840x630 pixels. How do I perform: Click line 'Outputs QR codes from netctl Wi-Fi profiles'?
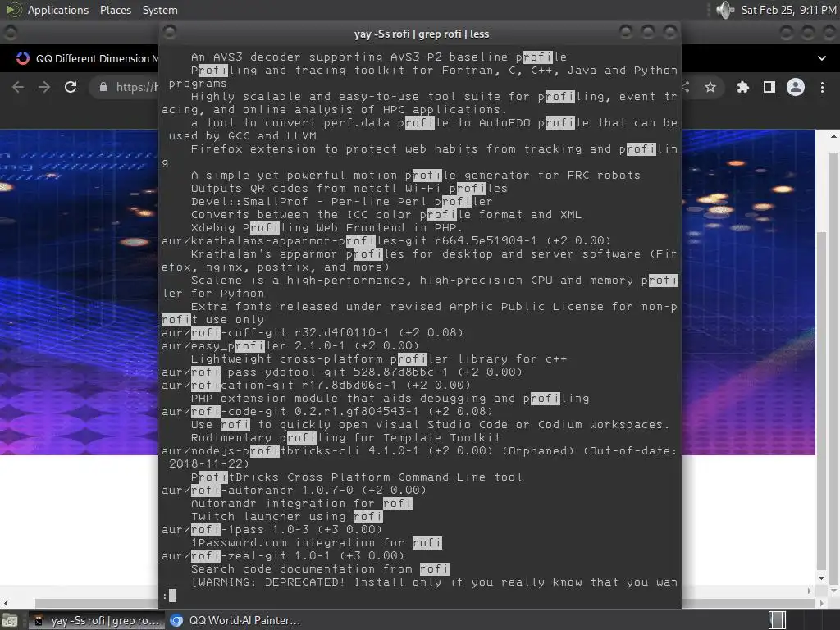coord(349,188)
